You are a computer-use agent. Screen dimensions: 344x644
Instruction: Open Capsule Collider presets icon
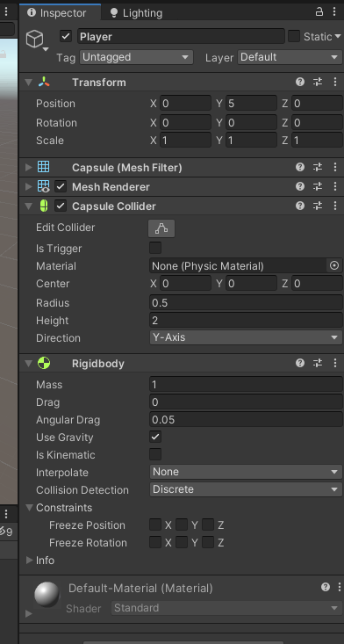[x=318, y=206]
